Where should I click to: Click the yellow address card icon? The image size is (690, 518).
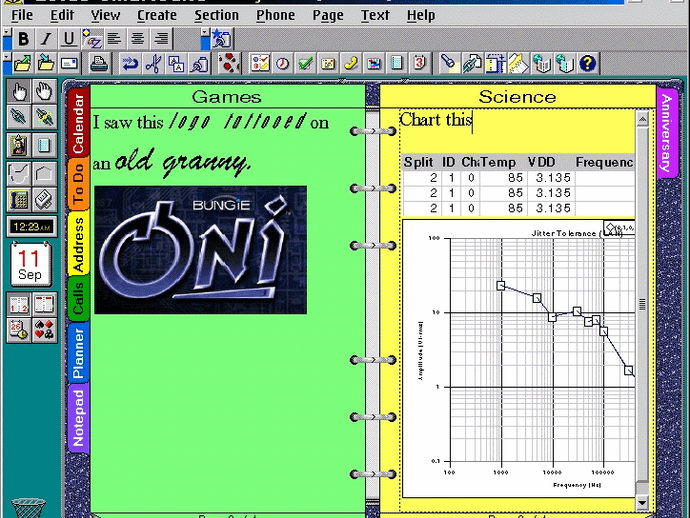click(328, 63)
